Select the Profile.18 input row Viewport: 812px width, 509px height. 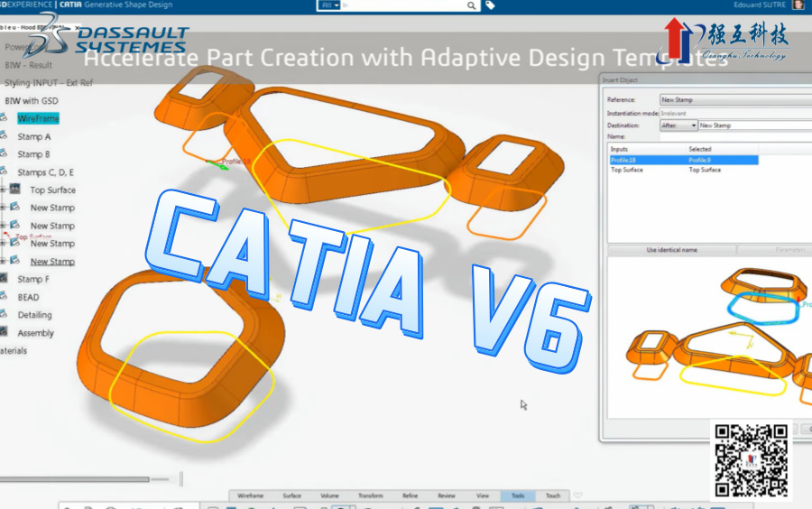coord(684,160)
